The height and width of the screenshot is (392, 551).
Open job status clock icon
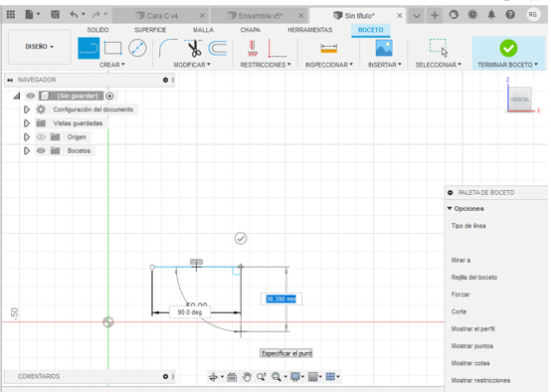click(x=472, y=14)
